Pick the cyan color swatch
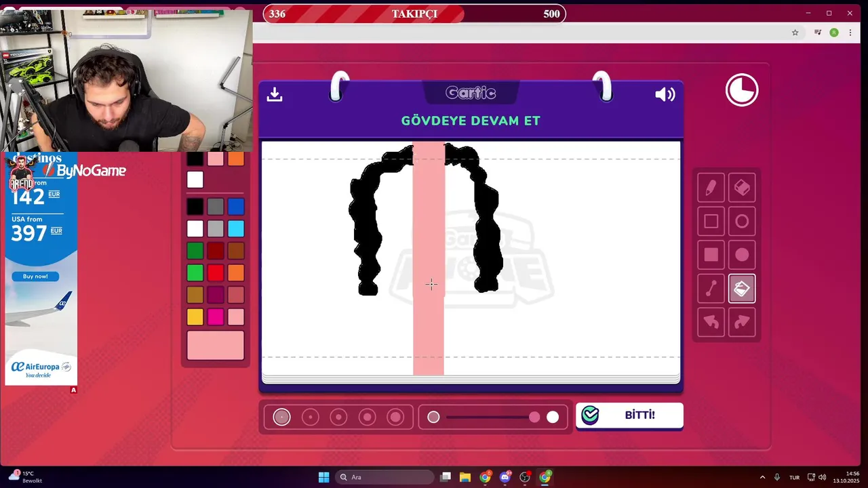The height and width of the screenshot is (488, 868). coord(235,228)
